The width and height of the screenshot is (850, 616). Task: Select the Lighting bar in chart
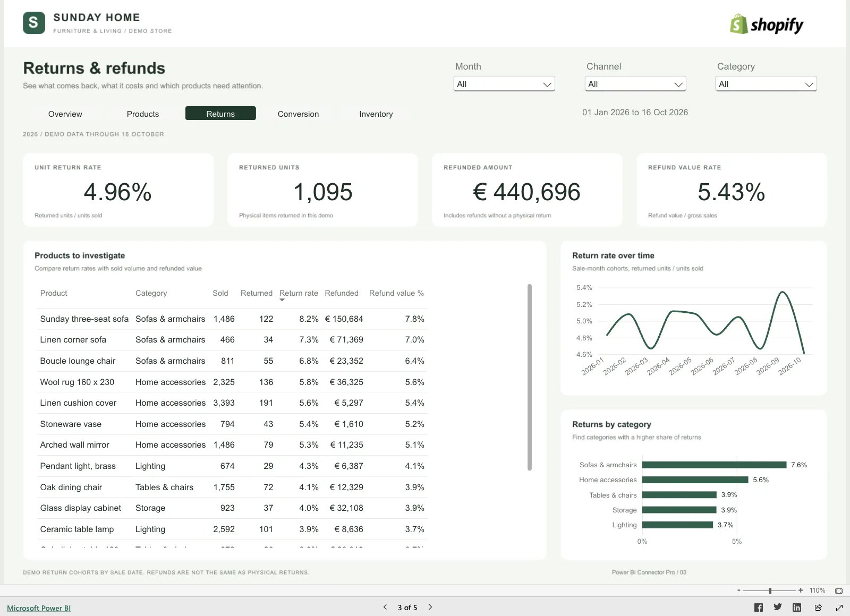click(x=677, y=525)
